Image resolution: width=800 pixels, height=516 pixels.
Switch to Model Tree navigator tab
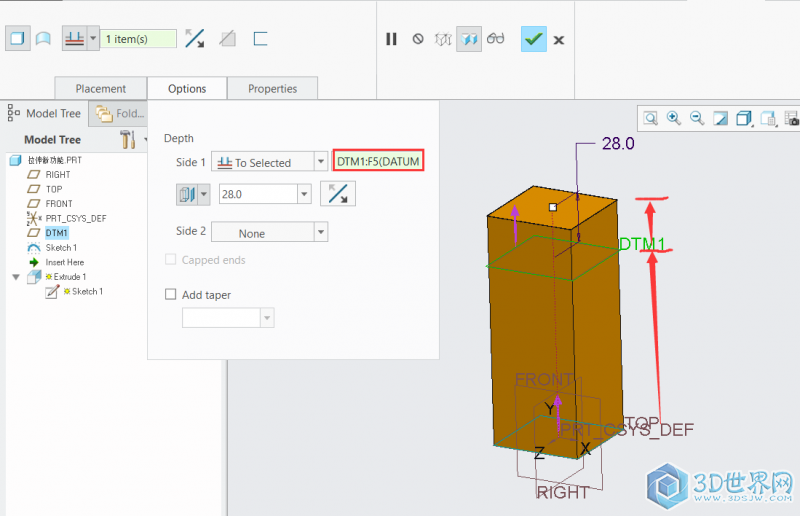tap(45, 113)
